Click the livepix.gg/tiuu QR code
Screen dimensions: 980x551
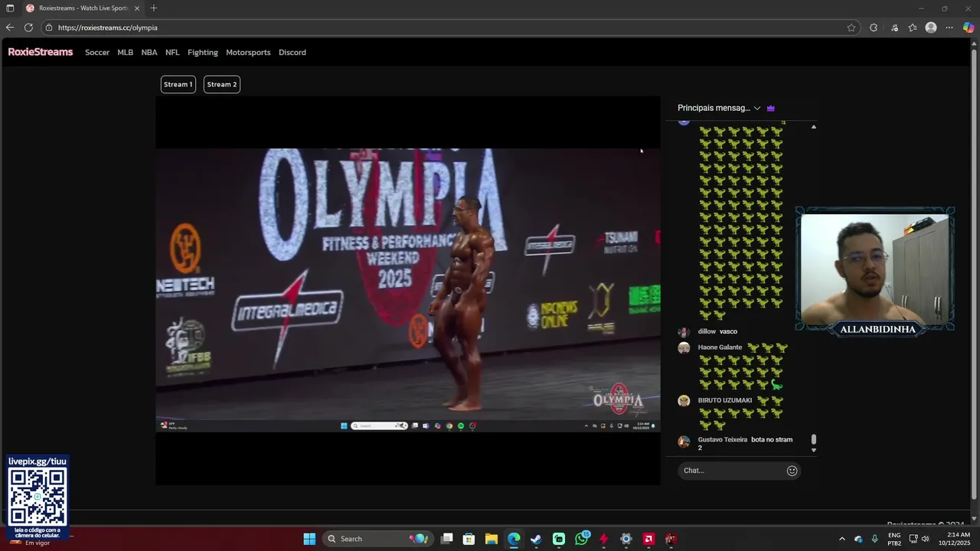(38, 496)
